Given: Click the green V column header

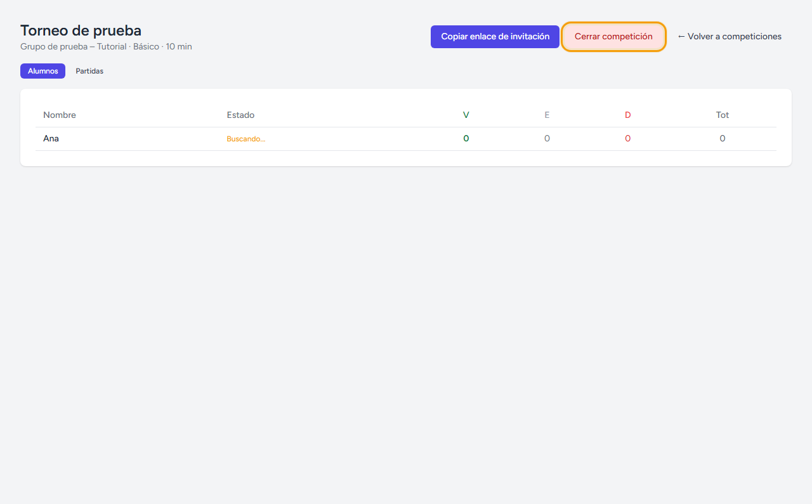Looking at the screenshot, I should [x=466, y=115].
